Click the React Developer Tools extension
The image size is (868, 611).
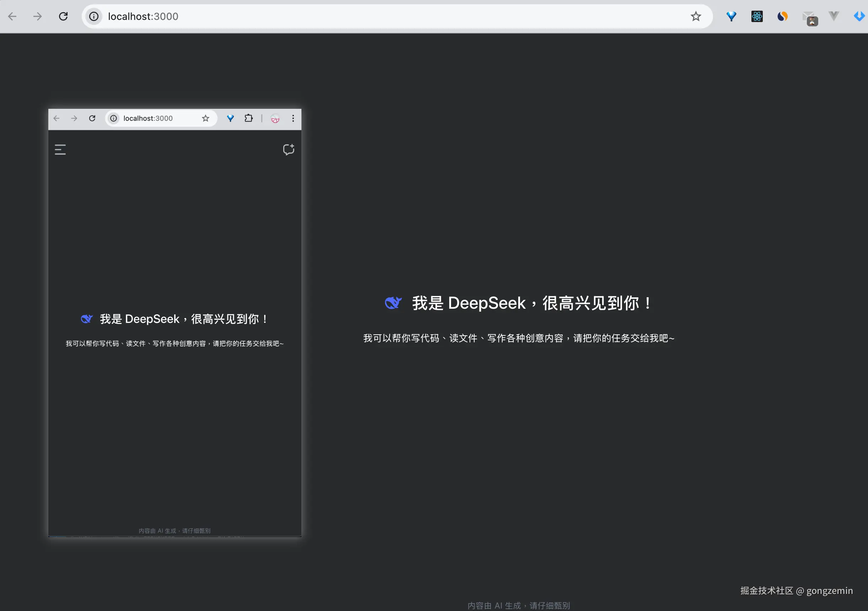(x=756, y=16)
